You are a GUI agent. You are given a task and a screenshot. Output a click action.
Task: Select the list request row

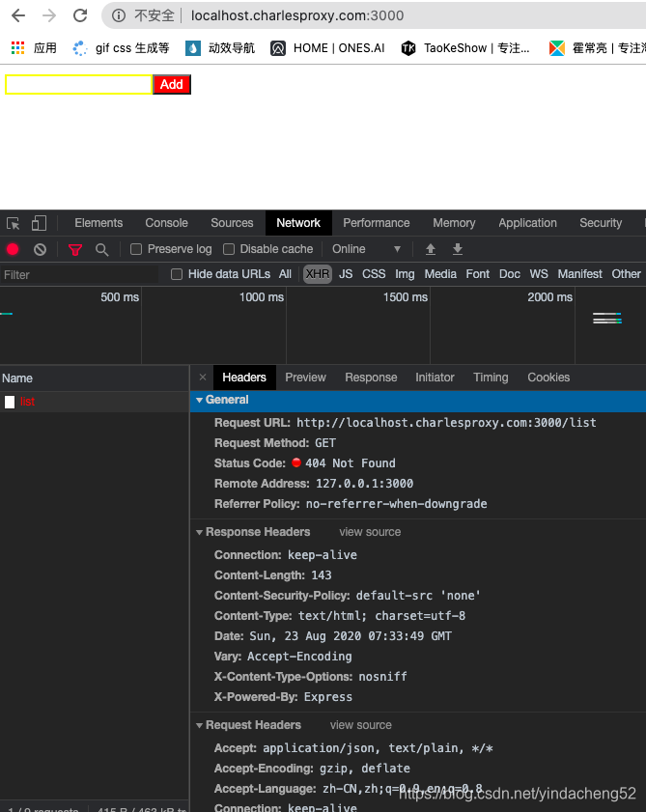point(95,402)
